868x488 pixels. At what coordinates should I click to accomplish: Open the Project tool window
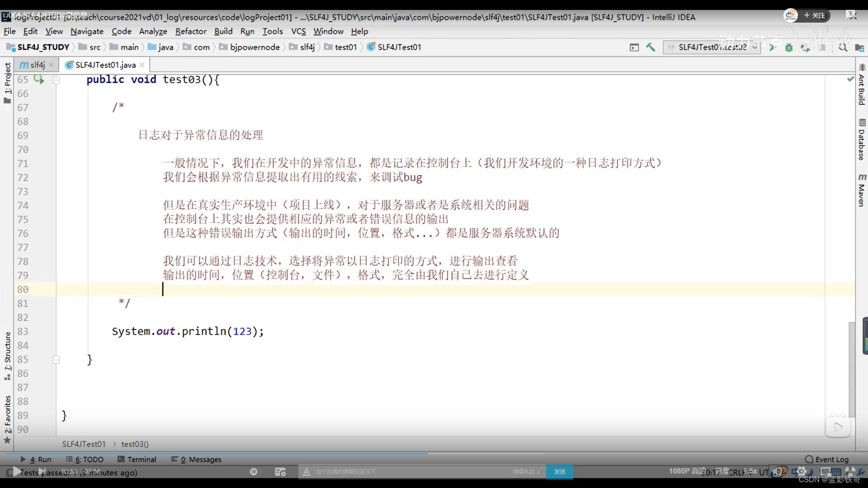pyautogui.click(x=7, y=82)
